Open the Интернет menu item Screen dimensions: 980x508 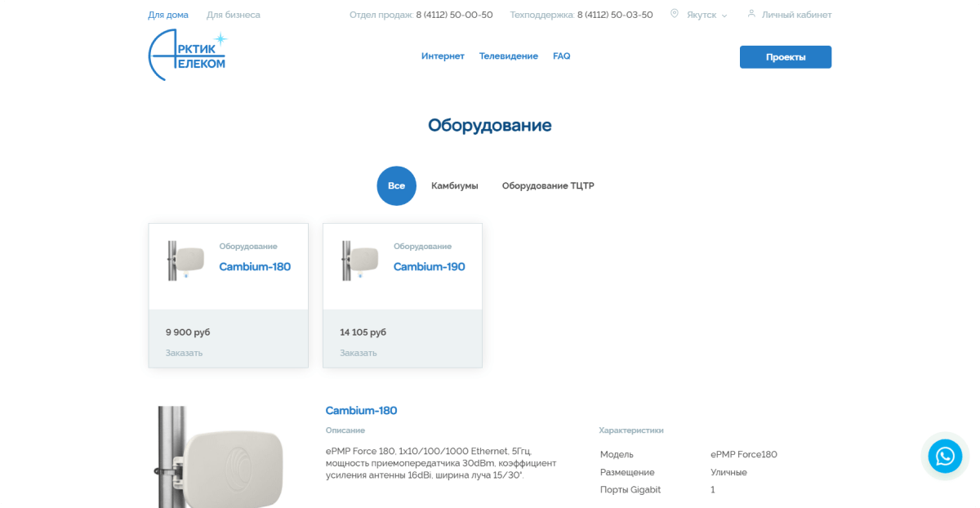tap(443, 56)
